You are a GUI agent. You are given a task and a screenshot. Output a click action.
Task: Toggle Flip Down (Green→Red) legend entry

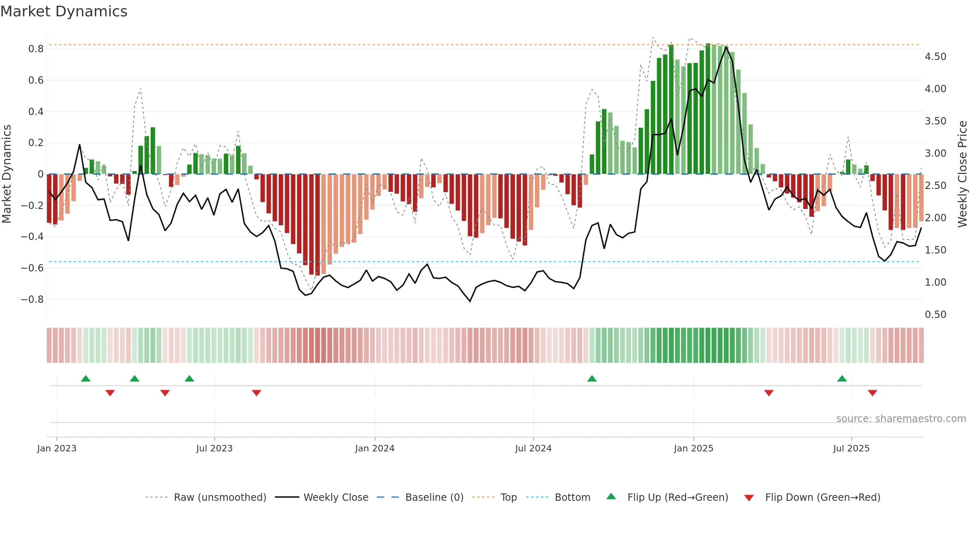point(812,497)
